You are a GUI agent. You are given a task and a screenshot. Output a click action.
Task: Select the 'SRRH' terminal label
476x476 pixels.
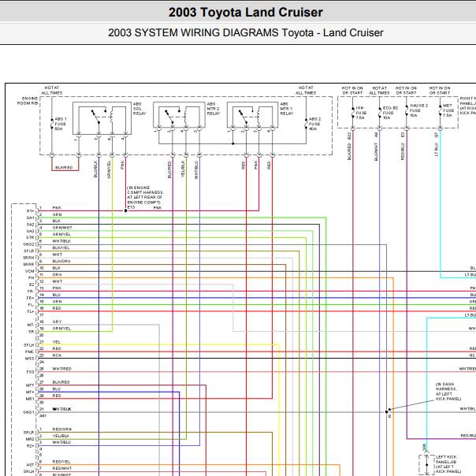tap(29, 258)
